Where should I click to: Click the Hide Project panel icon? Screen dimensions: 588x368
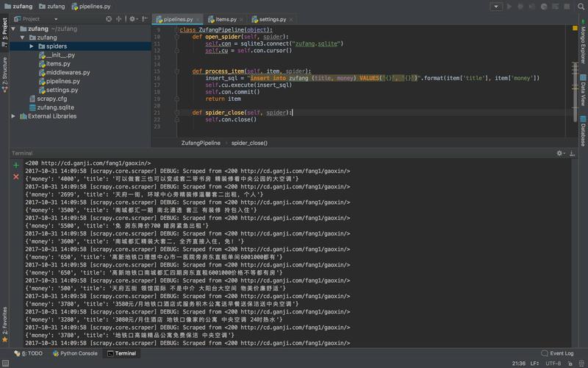[145, 19]
